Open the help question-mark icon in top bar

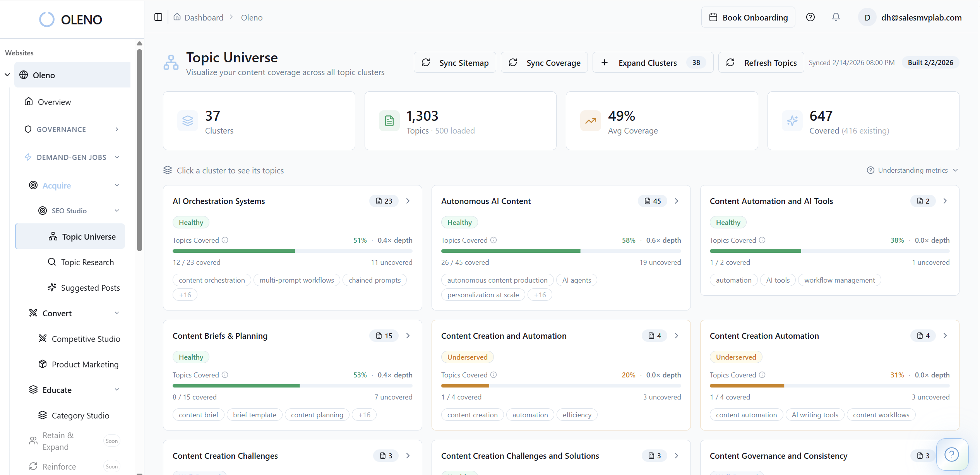(810, 17)
